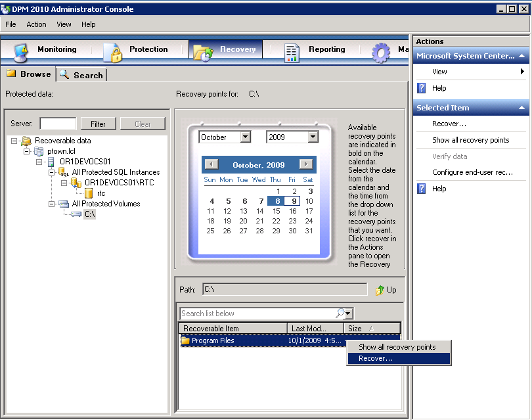The height and width of the screenshot is (420, 532).
Task: Select October 3 on the calendar
Action: click(310, 191)
